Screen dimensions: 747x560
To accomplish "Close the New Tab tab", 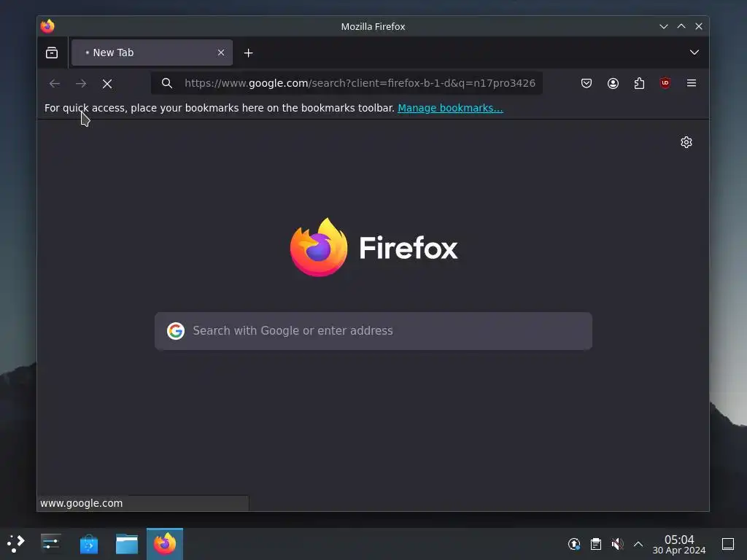I will [x=221, y=52].
